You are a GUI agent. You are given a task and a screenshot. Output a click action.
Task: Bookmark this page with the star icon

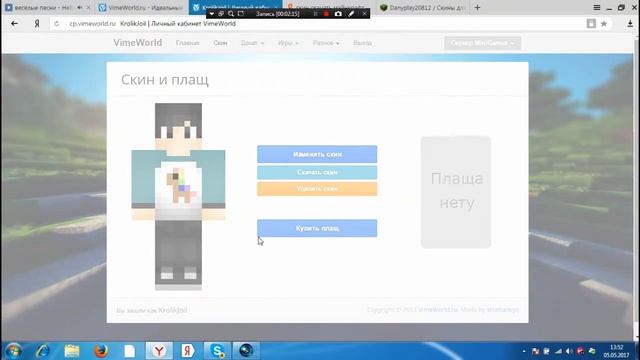[604, 24]
